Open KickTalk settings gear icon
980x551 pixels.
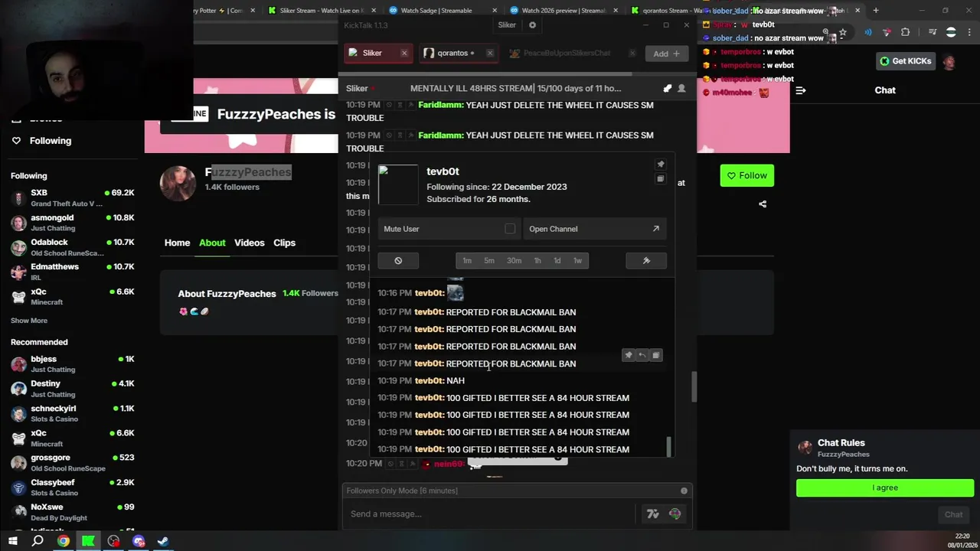tap(533, 24)
